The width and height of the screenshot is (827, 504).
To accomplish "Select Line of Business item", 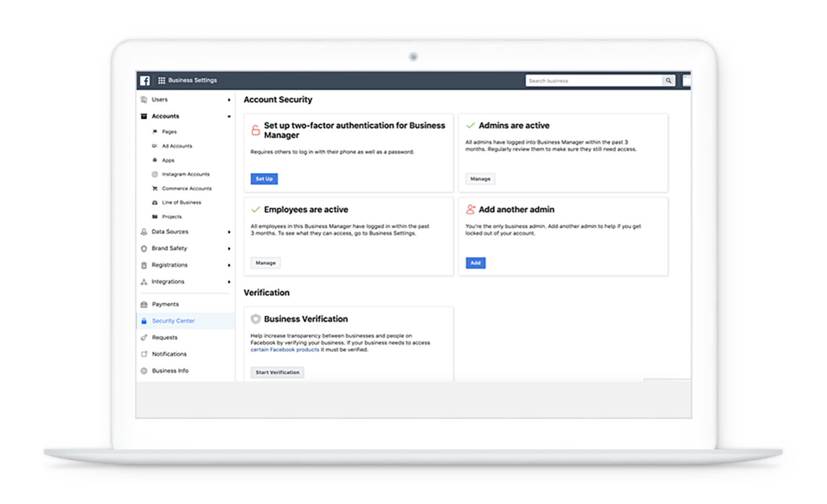I will (181, 202).
